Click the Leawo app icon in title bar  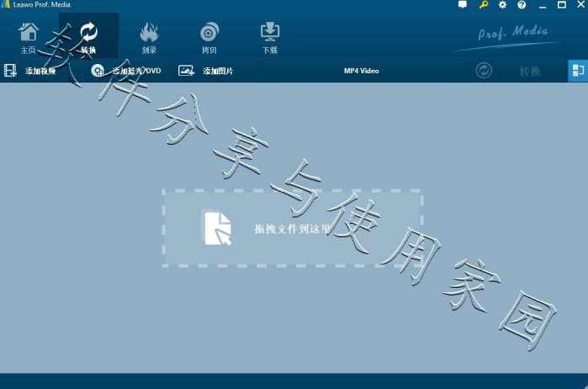click(x=5, y=4)
